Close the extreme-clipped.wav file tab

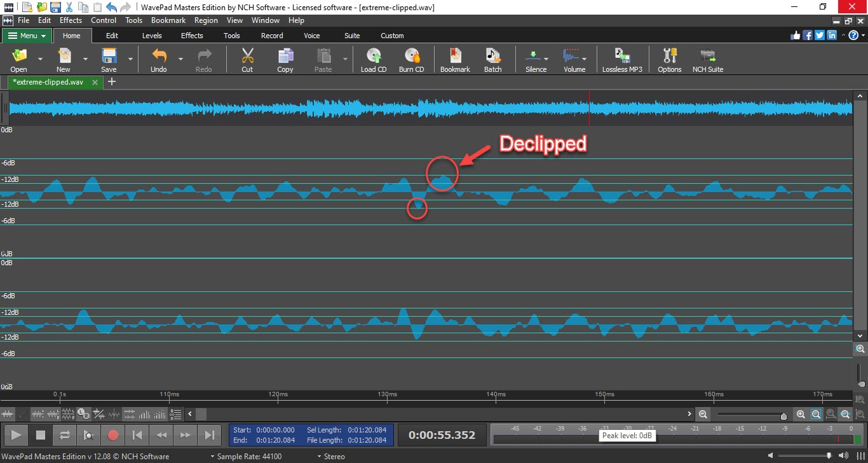[x=95, y=82]
